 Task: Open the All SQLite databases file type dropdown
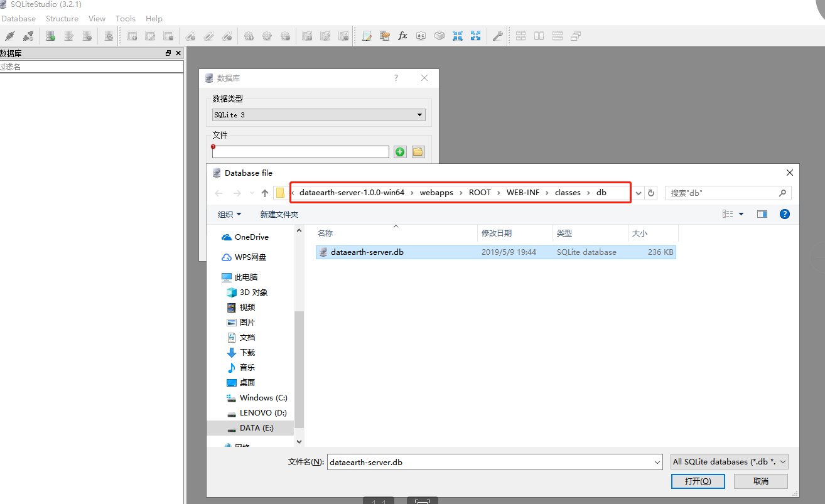pos(730,462)
